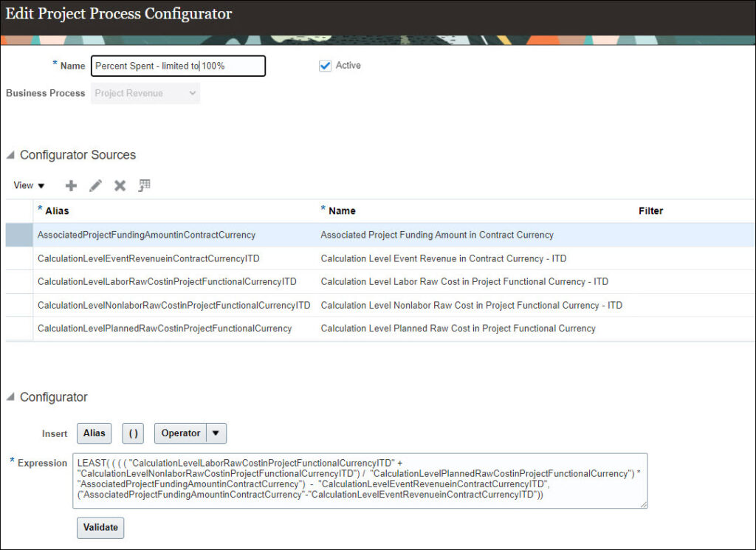Screen dimensions: 756x550
Task: Insert parentheses with the ( ) button
Action: click(133, 433)
